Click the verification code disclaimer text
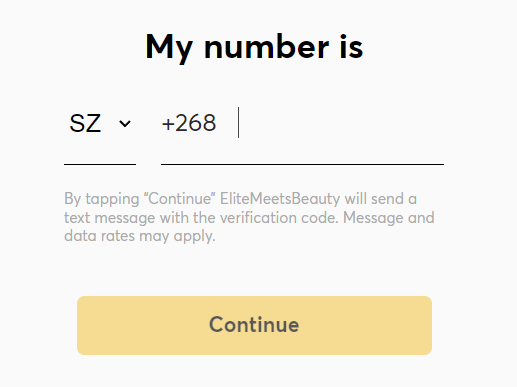The width and height of the screenshot is (517, 387). 249,217
